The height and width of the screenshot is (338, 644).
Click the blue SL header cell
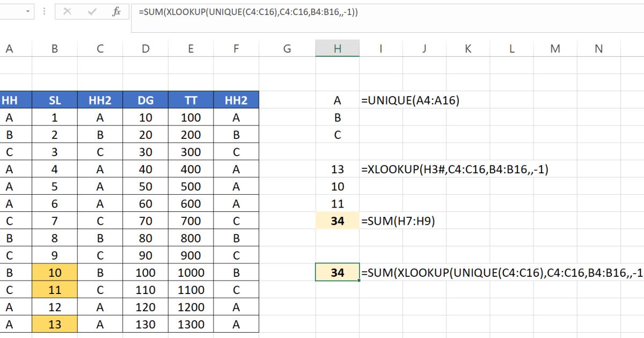pos(54,100)
